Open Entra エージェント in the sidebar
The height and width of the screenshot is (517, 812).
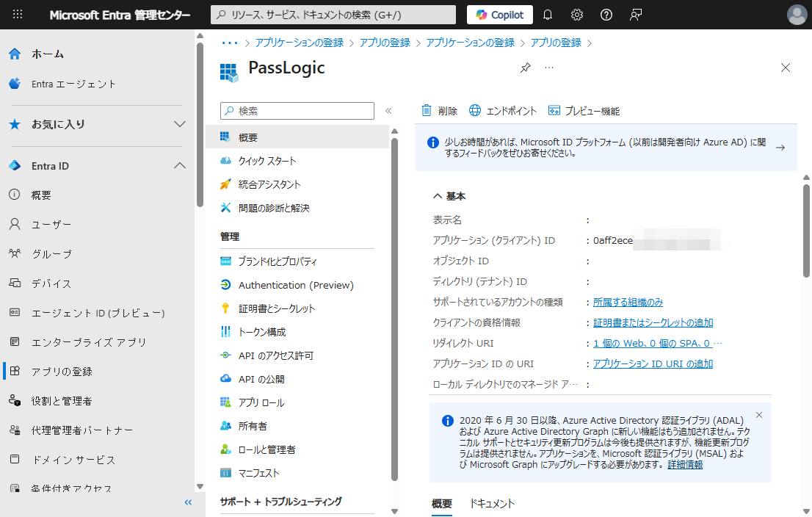73,84
